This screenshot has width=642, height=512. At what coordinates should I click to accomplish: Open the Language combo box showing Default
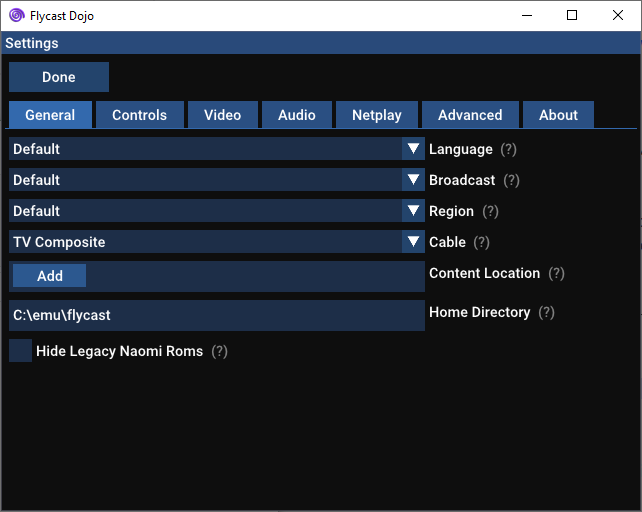(217, 149)
